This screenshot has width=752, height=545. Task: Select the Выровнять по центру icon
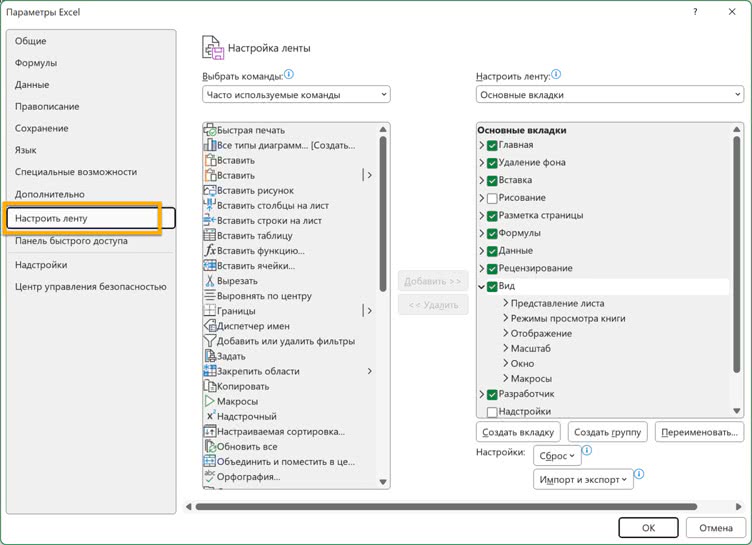210,296
